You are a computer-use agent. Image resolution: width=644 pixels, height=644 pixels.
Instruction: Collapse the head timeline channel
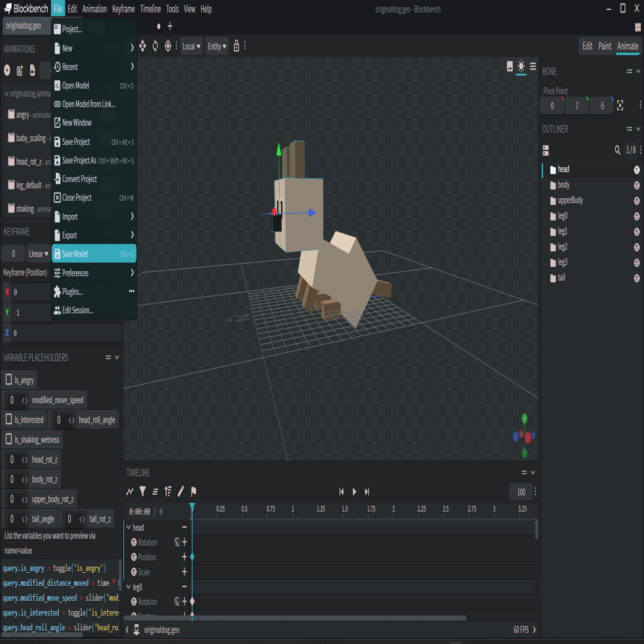pyautogui.click(x=129, y=527)
